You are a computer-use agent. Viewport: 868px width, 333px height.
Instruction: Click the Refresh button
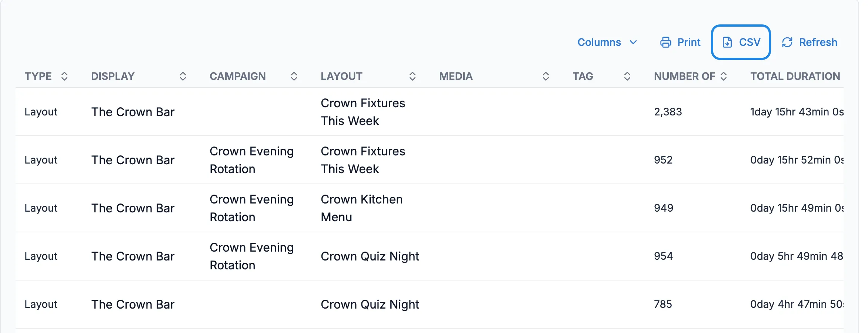[x=809, y=42]
